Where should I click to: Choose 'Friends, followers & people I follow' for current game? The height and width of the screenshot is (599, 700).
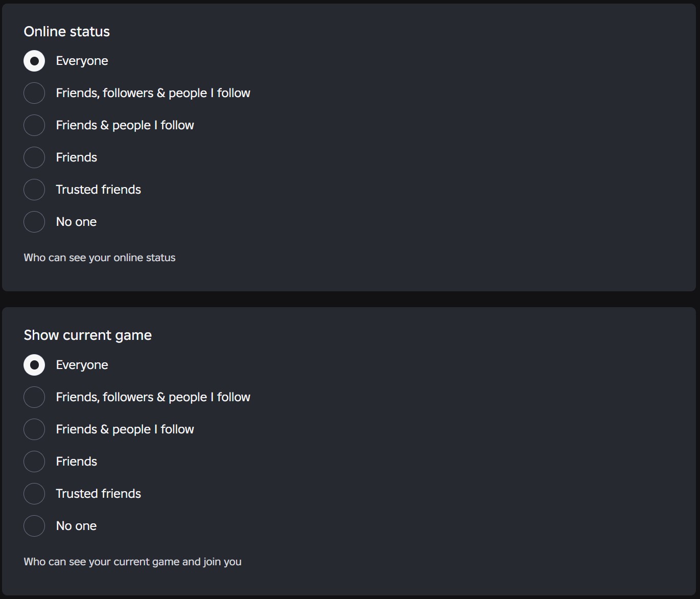coord(34,398)
